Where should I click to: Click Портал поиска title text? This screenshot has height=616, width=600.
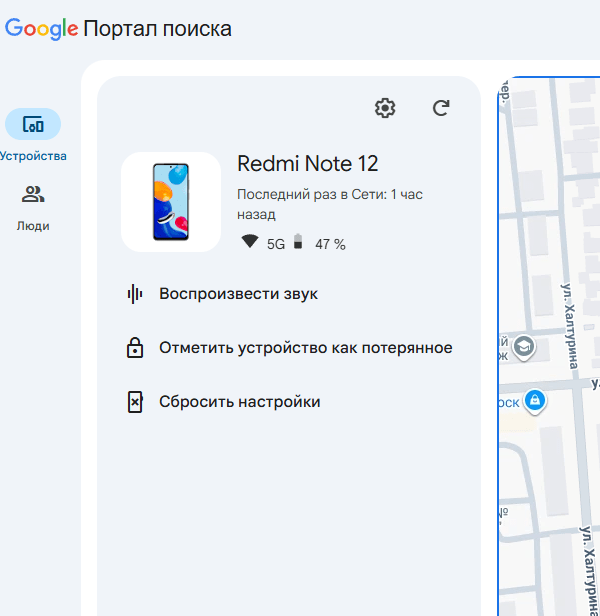click(x=158, y=29)
